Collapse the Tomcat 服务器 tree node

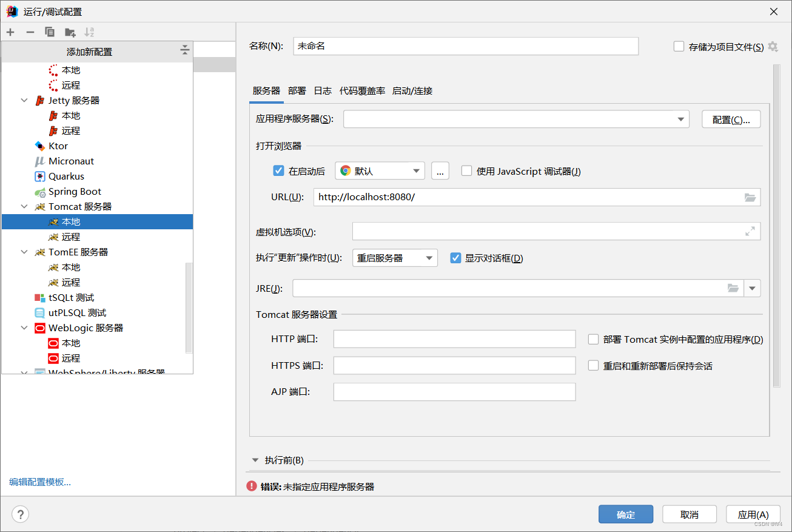[24, 206]
